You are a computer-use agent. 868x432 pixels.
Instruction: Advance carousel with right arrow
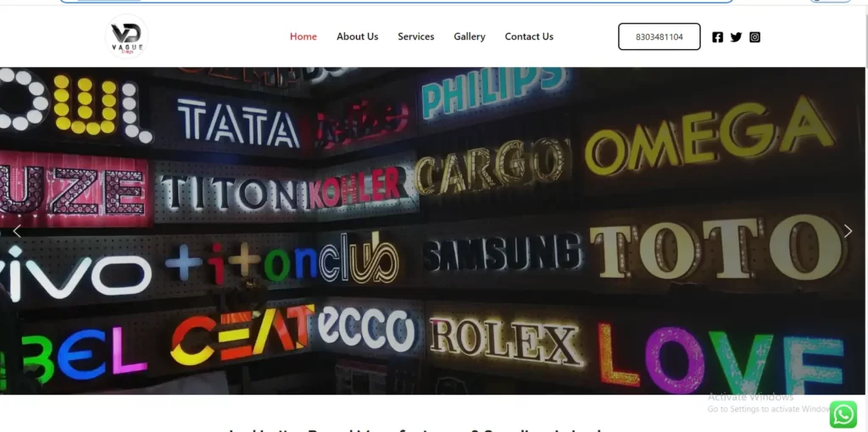pos(848,231)
